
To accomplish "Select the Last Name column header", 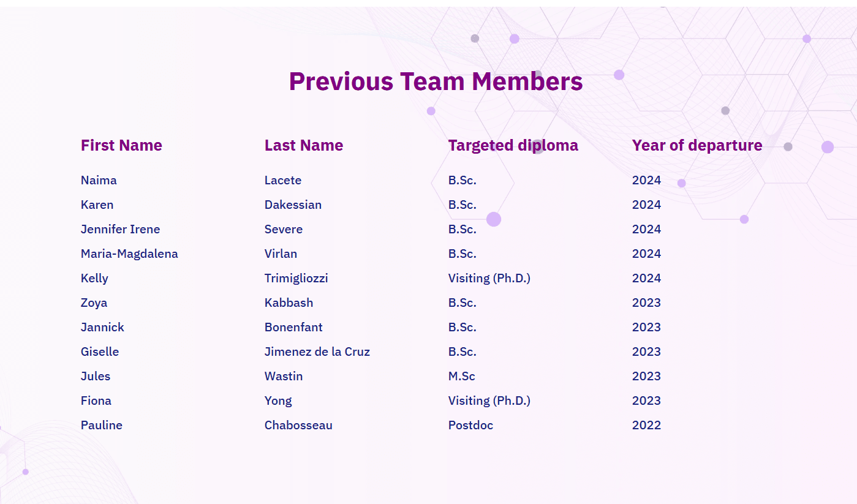I will (304, 145).
